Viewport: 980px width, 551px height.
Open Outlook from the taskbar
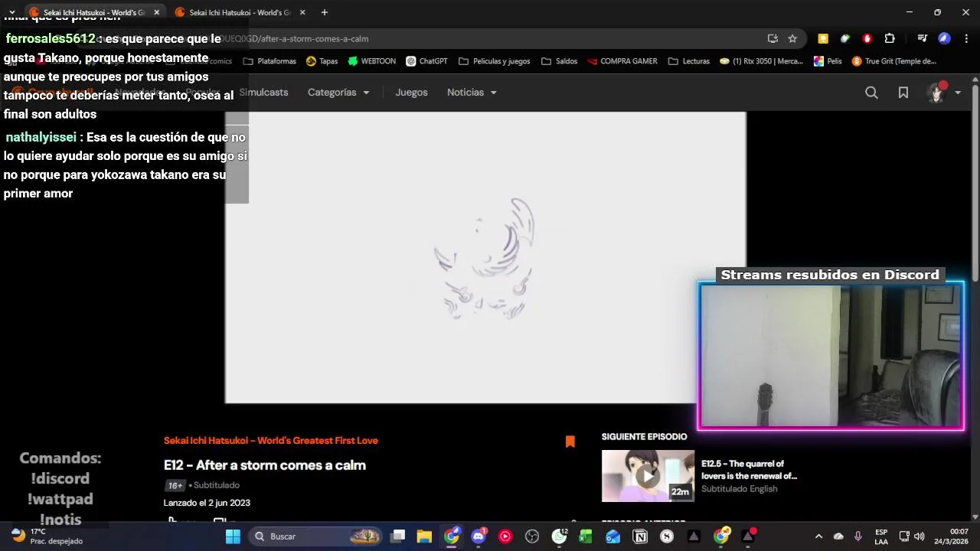click(x=612, y=536)
